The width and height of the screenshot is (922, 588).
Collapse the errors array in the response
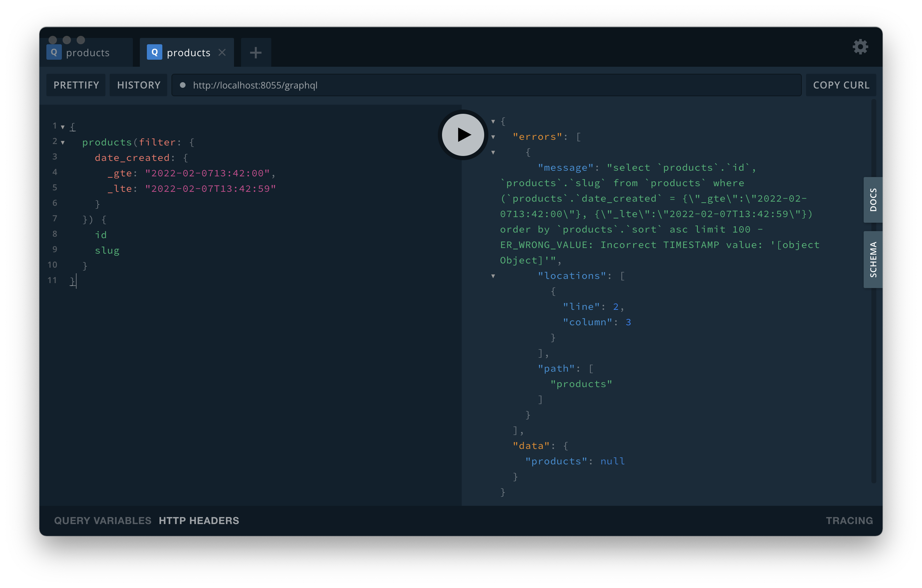pyautogui.click(x=493, y=137)
